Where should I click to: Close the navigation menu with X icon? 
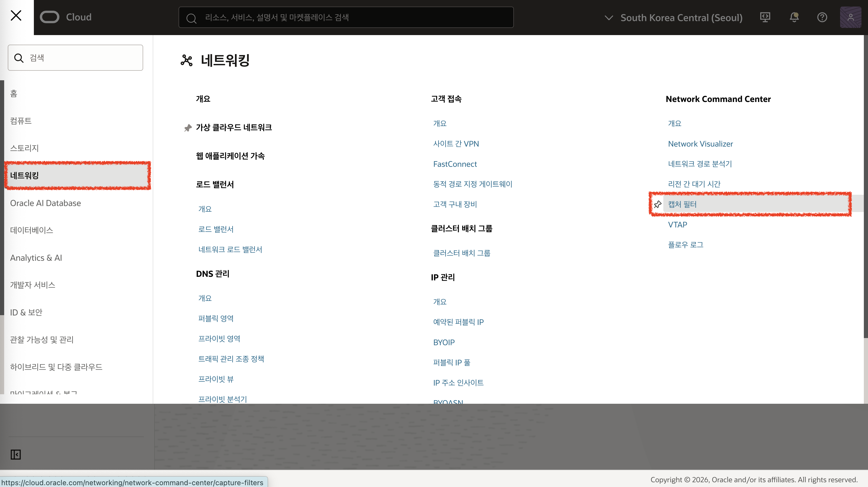(16, 15)
